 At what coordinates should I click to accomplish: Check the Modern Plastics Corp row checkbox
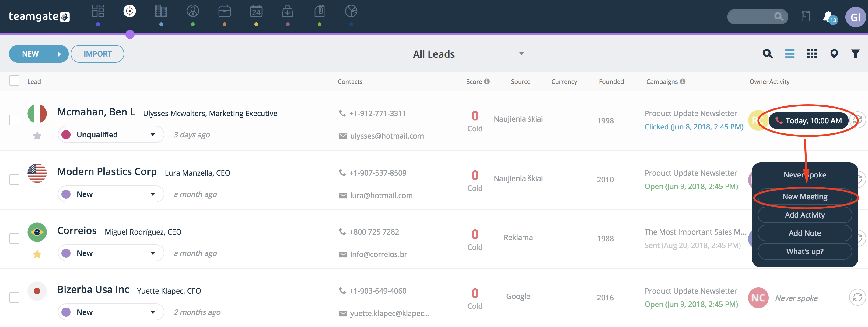(x=14, y=179)
